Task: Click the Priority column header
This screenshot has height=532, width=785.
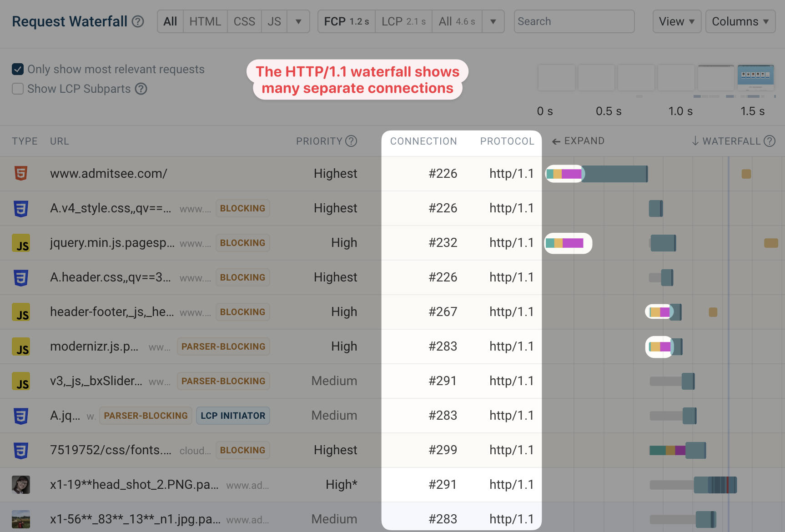Action: [x=319, y=141]
